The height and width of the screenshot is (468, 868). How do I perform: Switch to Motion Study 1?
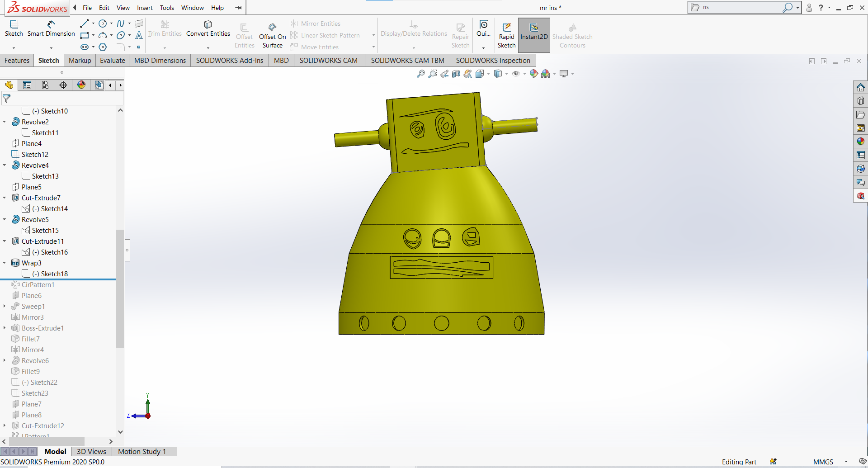coord(142,451)
